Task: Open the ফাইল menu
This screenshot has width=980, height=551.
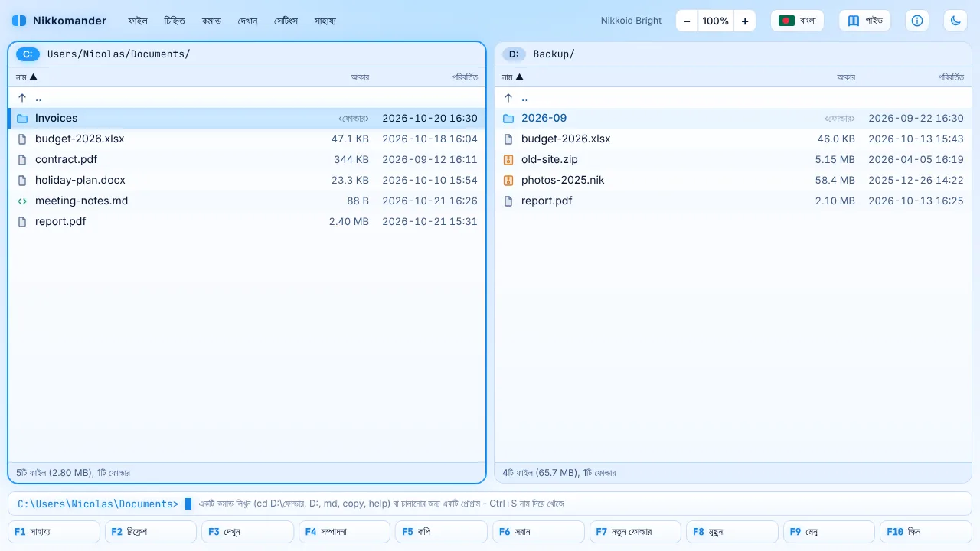Action: pos(138,21)
